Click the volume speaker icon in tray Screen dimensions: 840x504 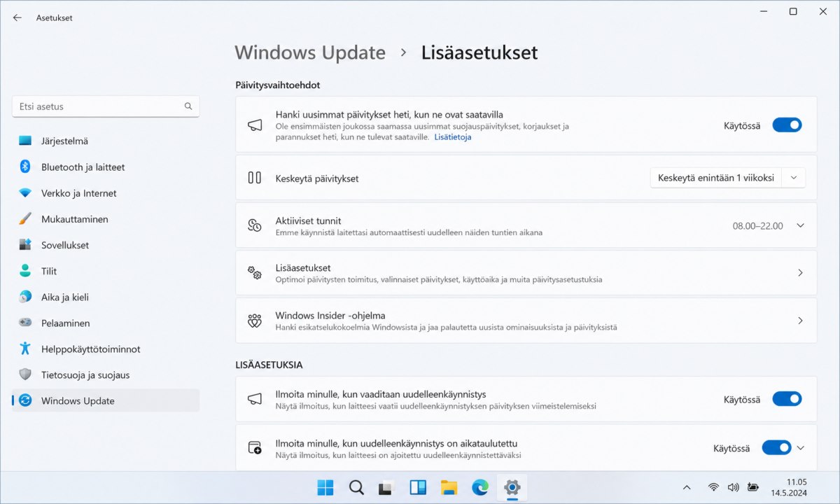coord(733,487)
